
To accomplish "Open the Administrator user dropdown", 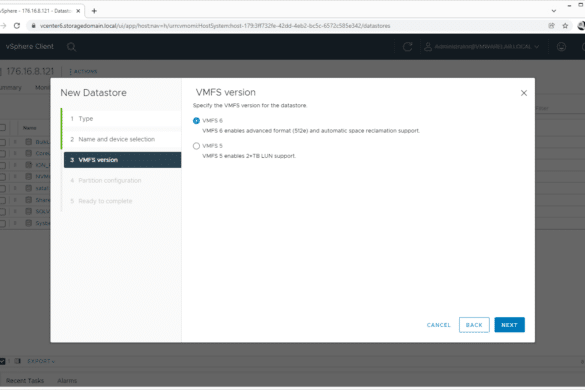I will click(482, 47).
